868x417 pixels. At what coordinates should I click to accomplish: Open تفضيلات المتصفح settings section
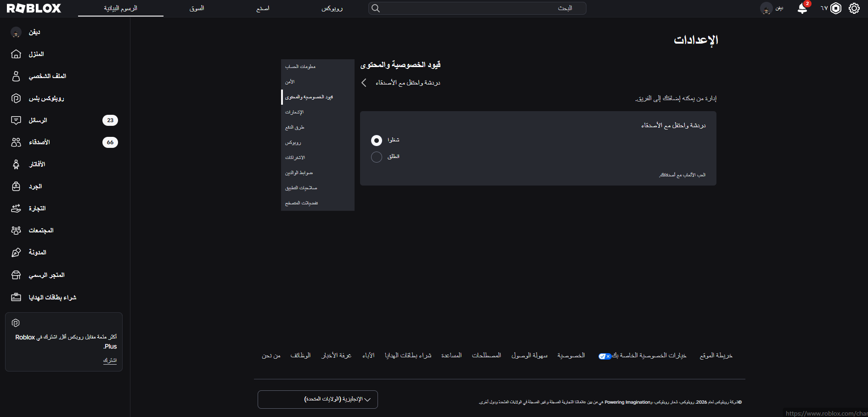point(318,203)
